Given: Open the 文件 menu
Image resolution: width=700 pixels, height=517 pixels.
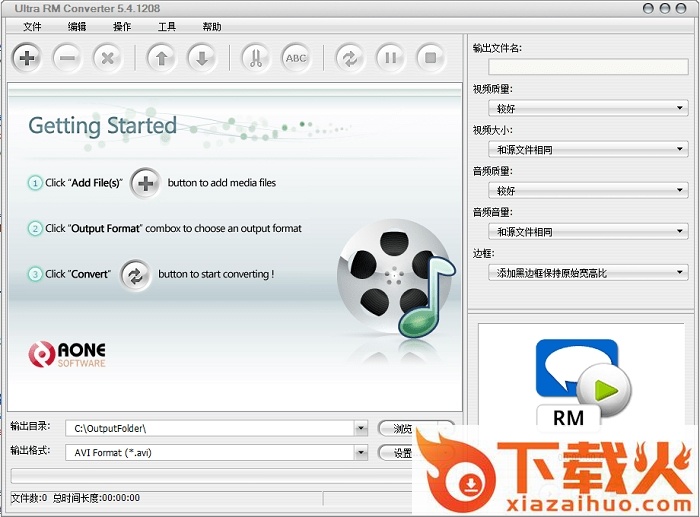Looking at the screenshot, I should point(32,27).
